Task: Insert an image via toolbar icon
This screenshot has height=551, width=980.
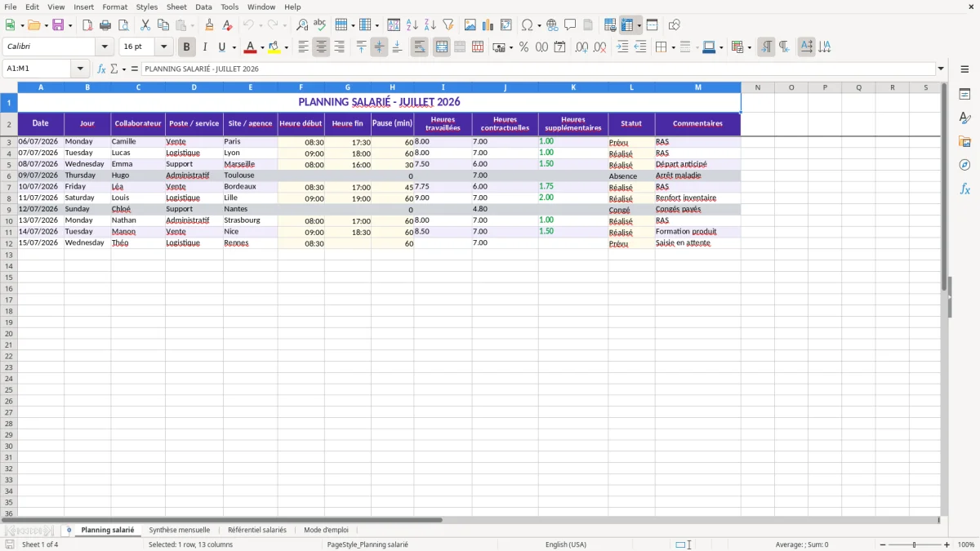Action: pyautogui.click(x=470, y=25)
